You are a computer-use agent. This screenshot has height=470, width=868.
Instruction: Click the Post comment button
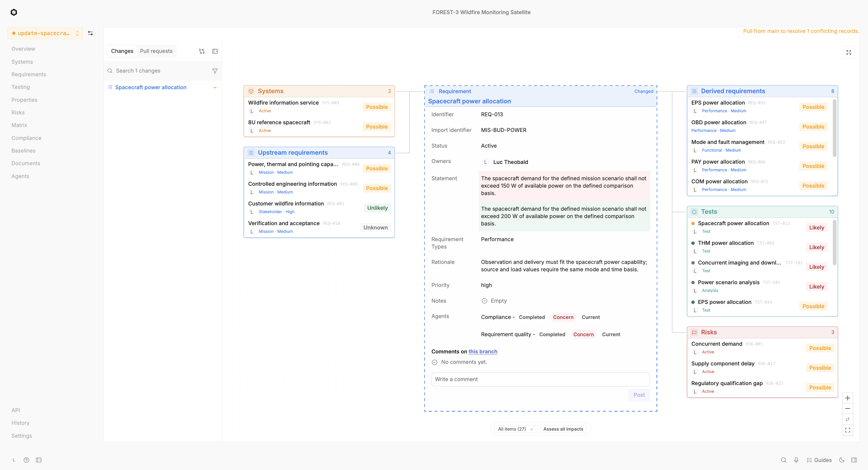click(x=639, y=395)
